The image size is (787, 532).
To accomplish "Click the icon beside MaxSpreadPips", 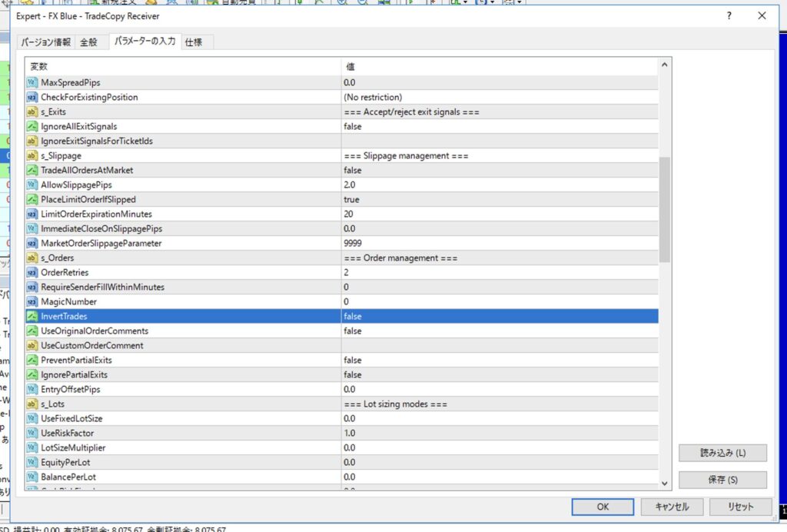I will point(32,82).
